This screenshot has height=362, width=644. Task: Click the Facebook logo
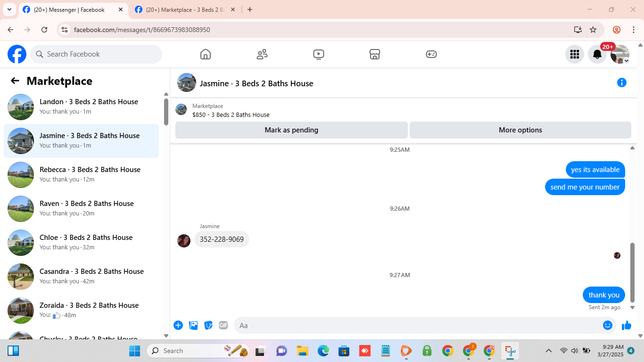point(17,54)
